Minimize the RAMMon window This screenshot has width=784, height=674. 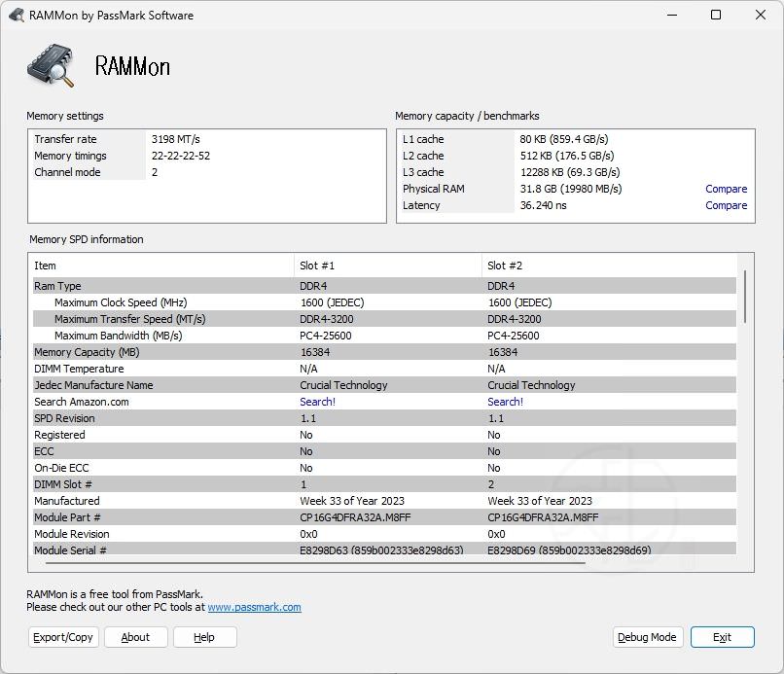(x=672, y=15)
